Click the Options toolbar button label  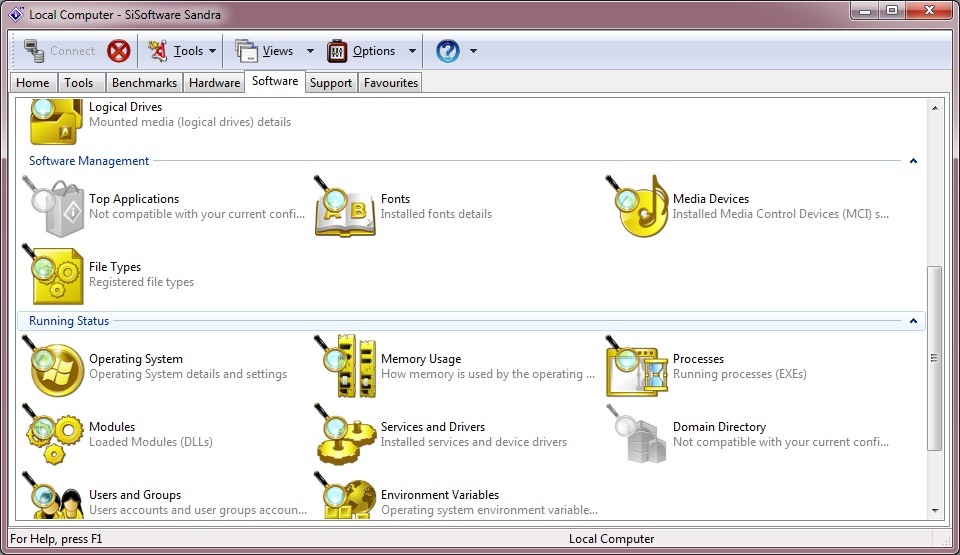[374, 51]
